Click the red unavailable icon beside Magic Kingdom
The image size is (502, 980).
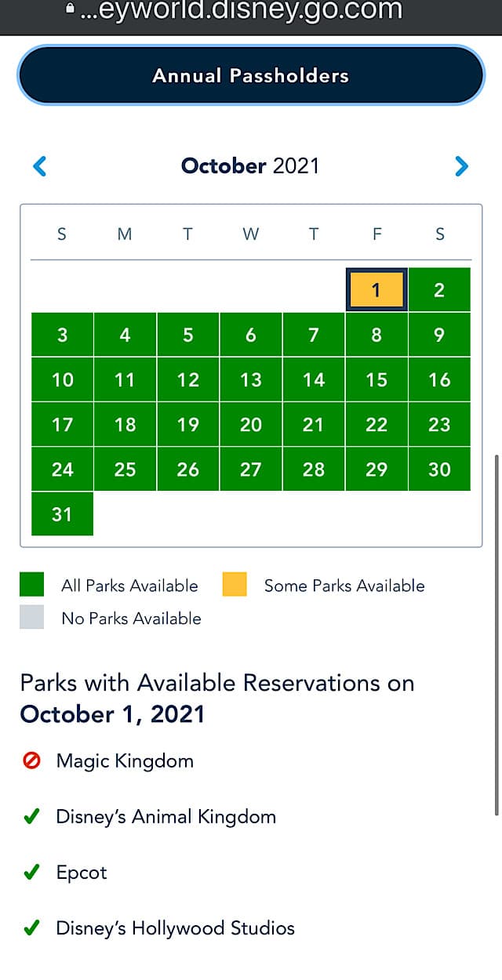(31, 760)
